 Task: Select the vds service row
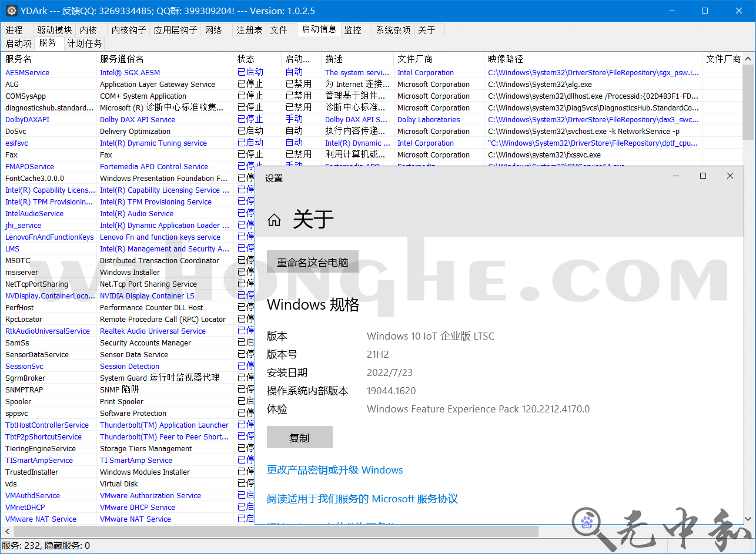pos(128,484)
